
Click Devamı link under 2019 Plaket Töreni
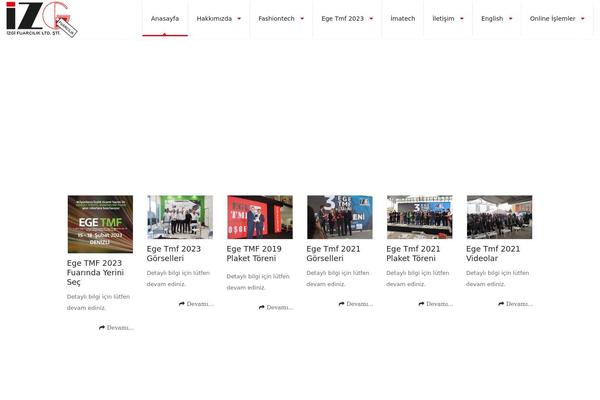276,307
